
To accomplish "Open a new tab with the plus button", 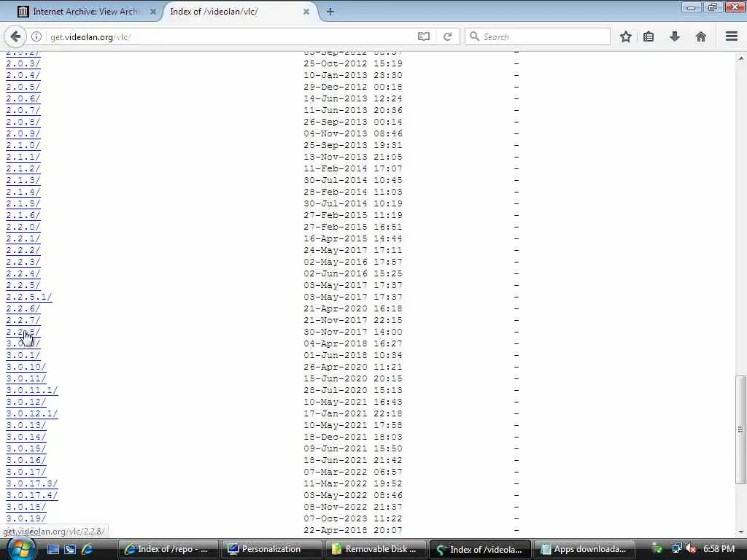I will point(330,12).
